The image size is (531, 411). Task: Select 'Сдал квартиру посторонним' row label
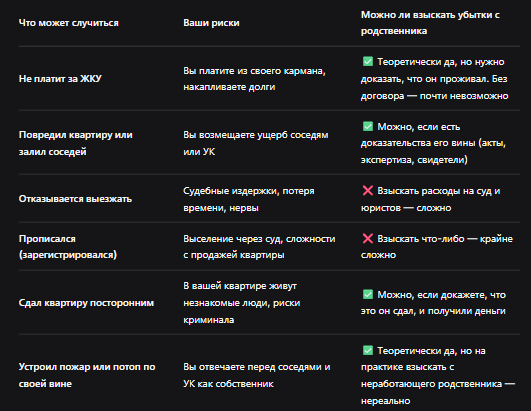coord(86,303)
